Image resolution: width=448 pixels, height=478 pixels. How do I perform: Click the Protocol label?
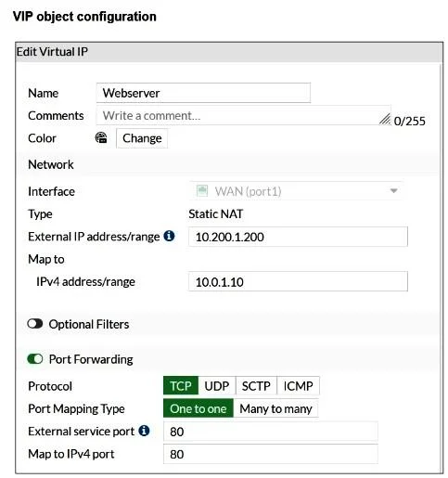click(x=50, y=386)
